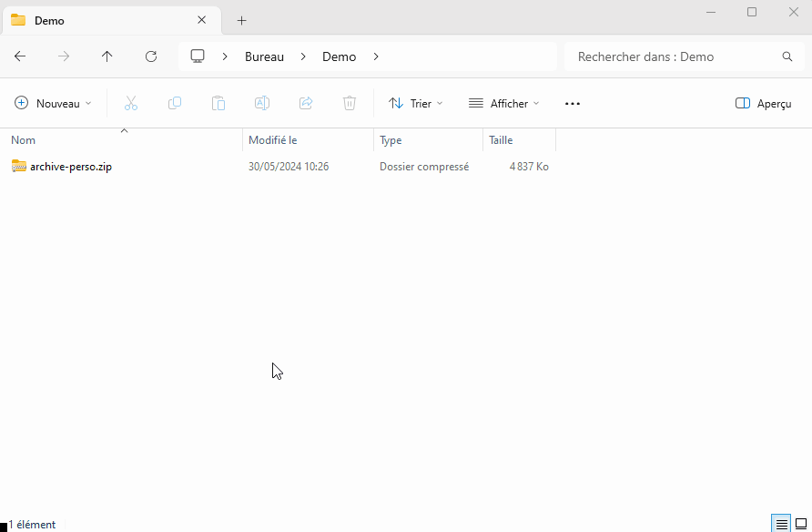Navigate to Bureau via breadcrumb

click(x=264, y=56)
